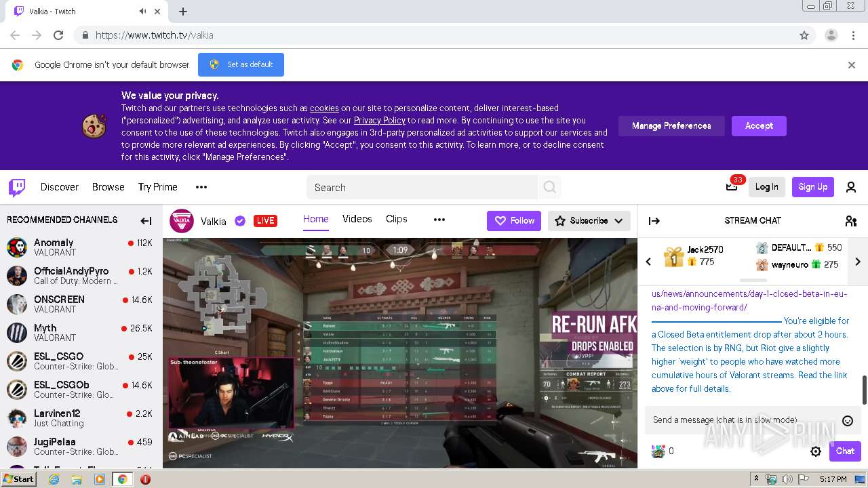868x488 pixels.
Task: Click the Windows Start button
Action: point(19,479)
